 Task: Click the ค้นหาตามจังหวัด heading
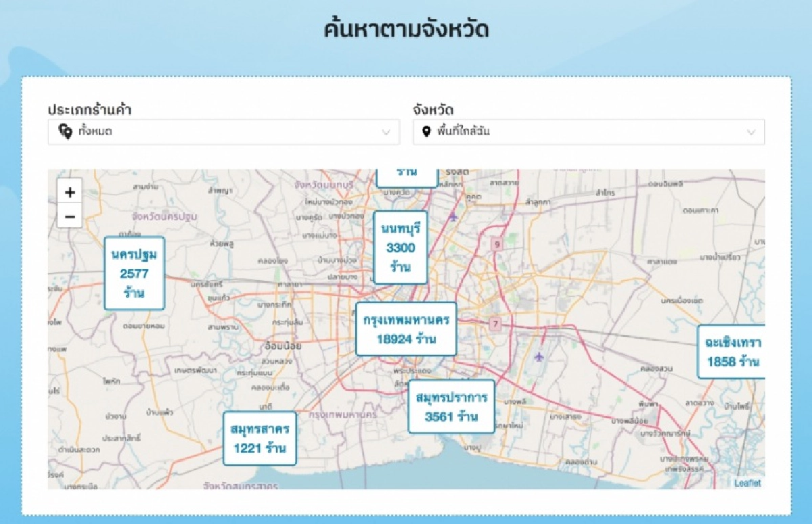pos(406,29)
